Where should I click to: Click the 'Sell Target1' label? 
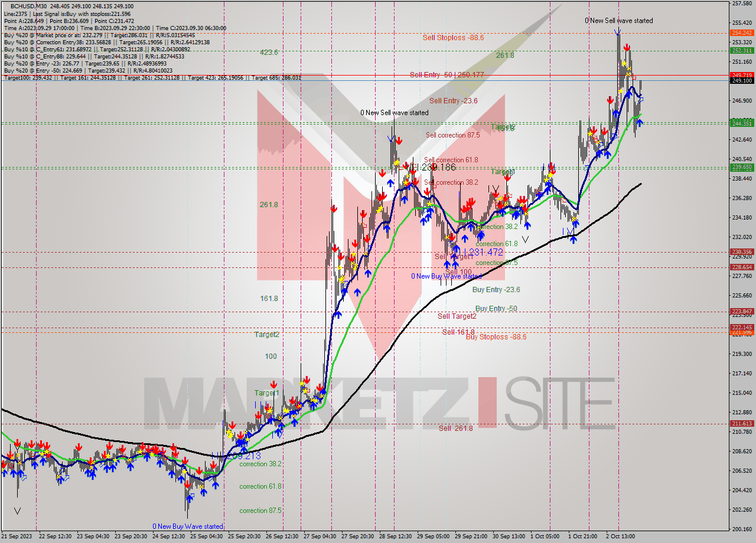coord(454,257)
